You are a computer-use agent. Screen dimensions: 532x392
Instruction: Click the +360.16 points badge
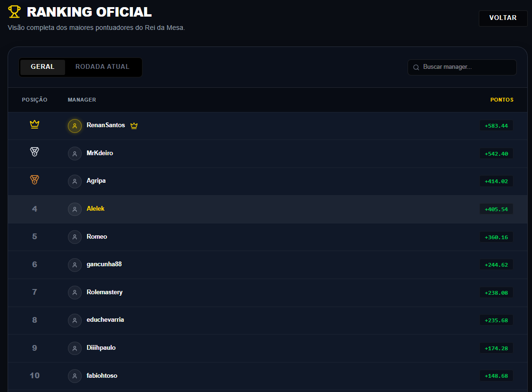tap(496, 237)
